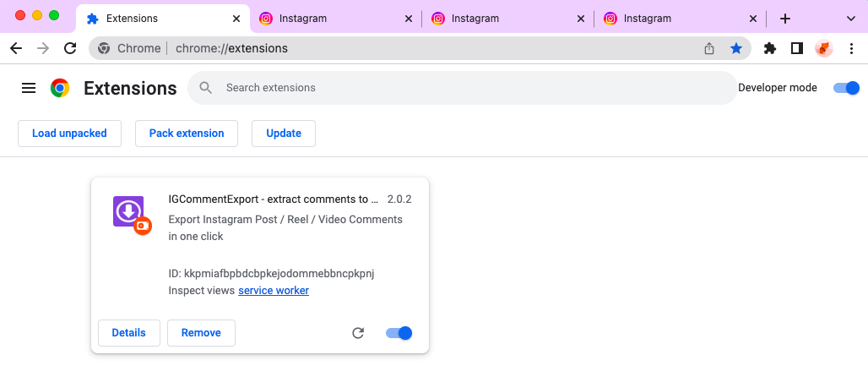Click the chrome://extensions address bar
Image resolution: width=868 pixels, height=377 pixels.
tap(420, 48)
